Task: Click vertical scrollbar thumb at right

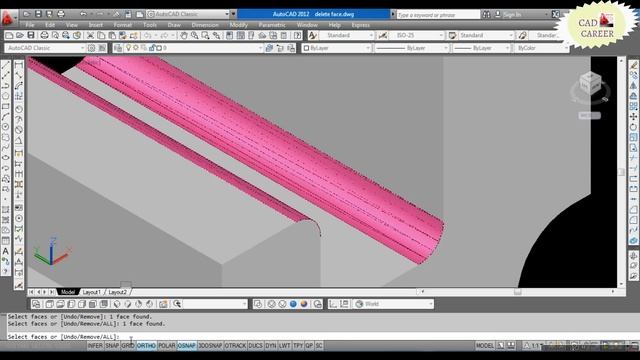Action: [x=621, y=172]
